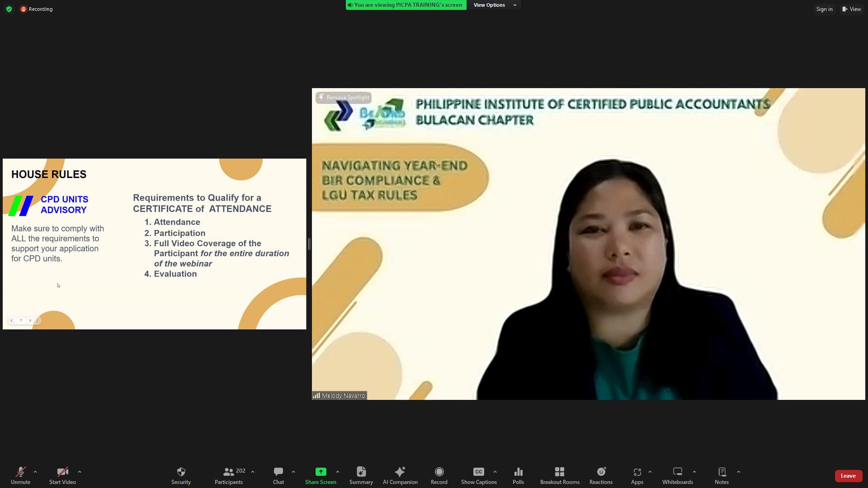Click Melody Navarro name label
The height and width of the screenshot is (488, 868).
pos(340,395)
